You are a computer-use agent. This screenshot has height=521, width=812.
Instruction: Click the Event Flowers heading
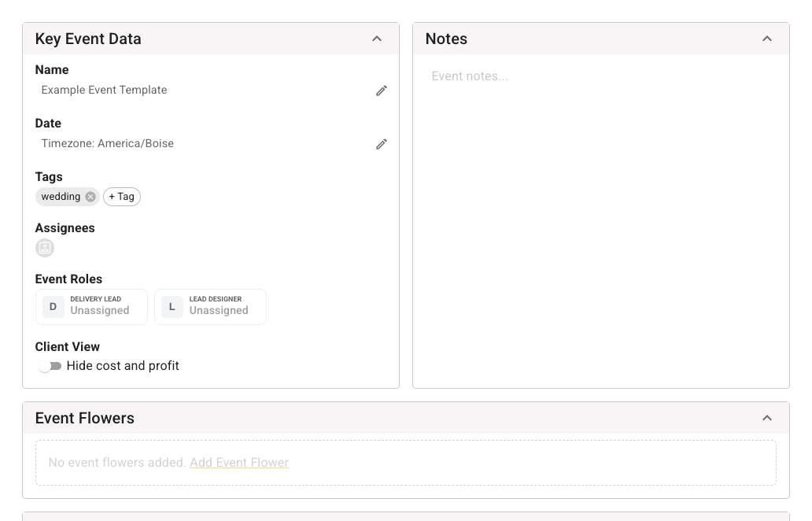[x=84, y=418]
